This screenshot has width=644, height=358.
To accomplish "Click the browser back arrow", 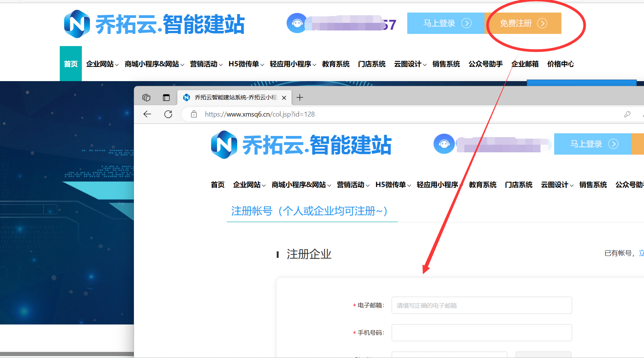I will [x=147, y=114].
